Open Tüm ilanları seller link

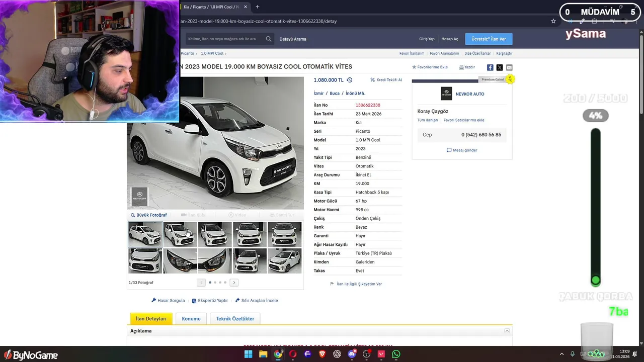[x=428, y=120]
